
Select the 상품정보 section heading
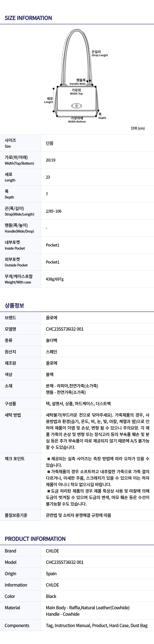click(14, 305)
